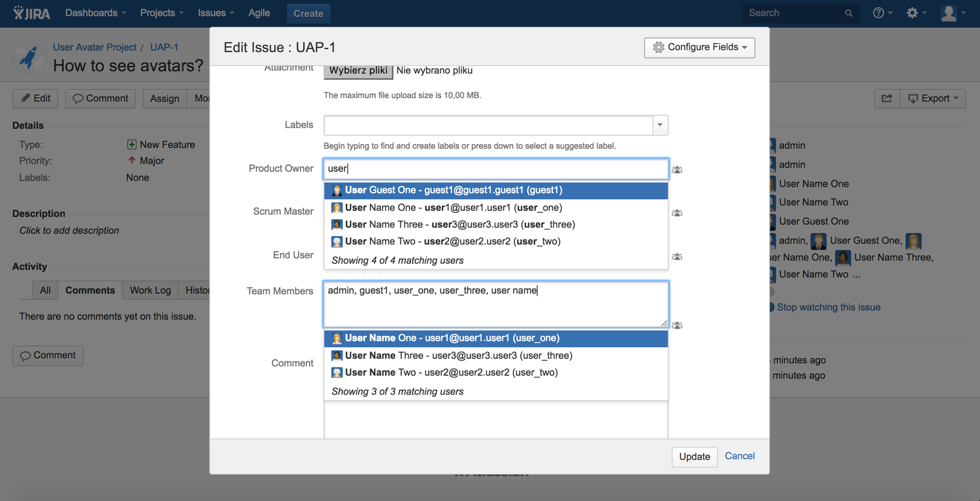Click the New Feature type icon
The image size is (980, 501).
click(131, 145)
